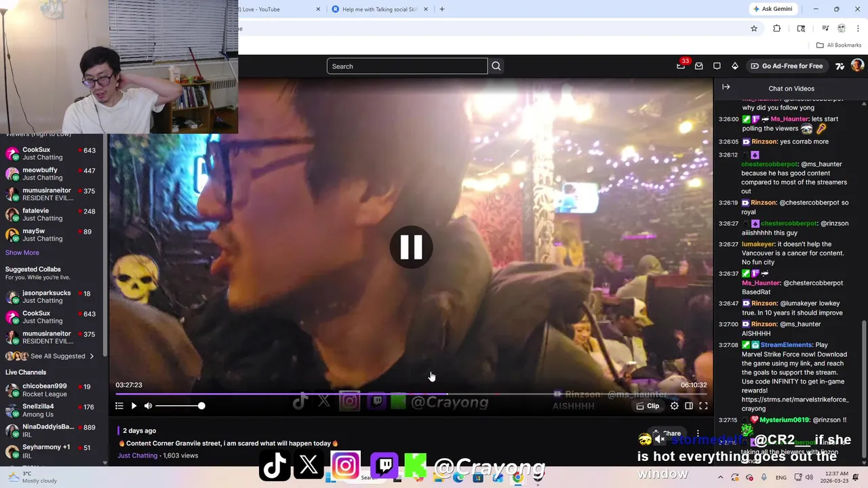Open the taskbar volume icon
The image size is (868, 488).
[x=808, y=477]
